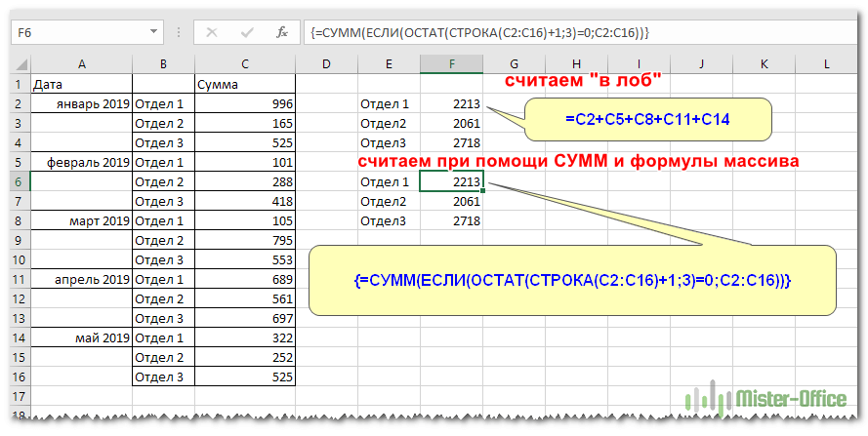868x436 pixels.
Task: Click the Name Box showing F6
Action: tap(78, 32)
